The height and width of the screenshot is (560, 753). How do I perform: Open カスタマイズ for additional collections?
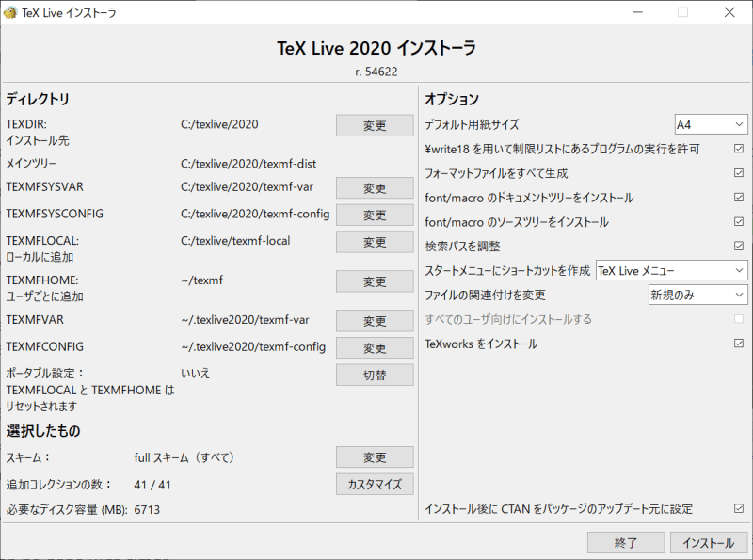point(375,484)
